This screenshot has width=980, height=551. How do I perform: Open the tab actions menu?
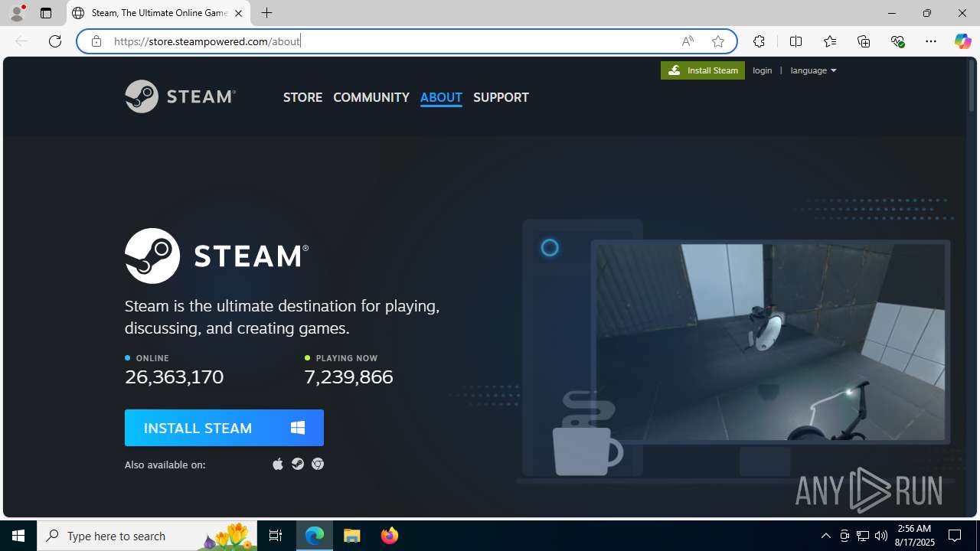(46, 13)
